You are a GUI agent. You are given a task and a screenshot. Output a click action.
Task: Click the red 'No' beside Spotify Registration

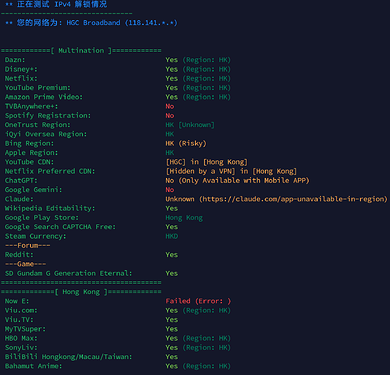170,116
